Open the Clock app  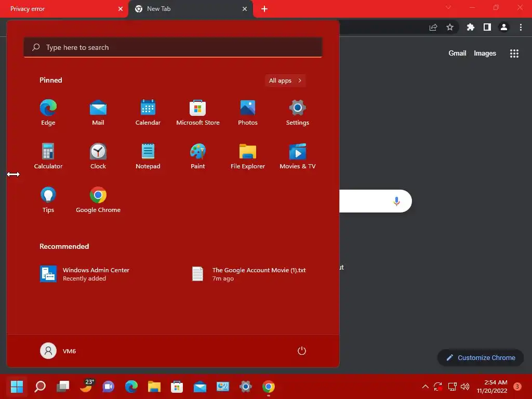click(98, 156)
